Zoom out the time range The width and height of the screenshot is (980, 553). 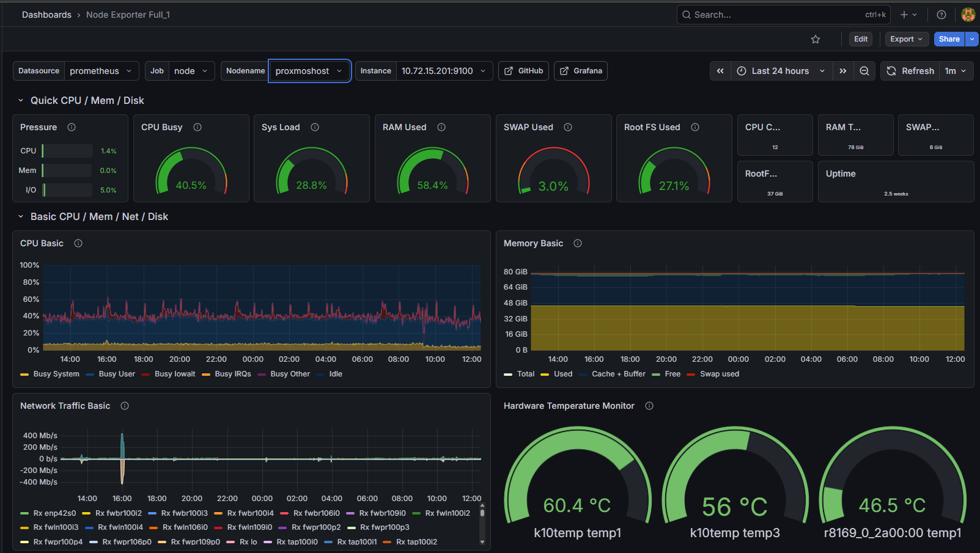point(864,71)
